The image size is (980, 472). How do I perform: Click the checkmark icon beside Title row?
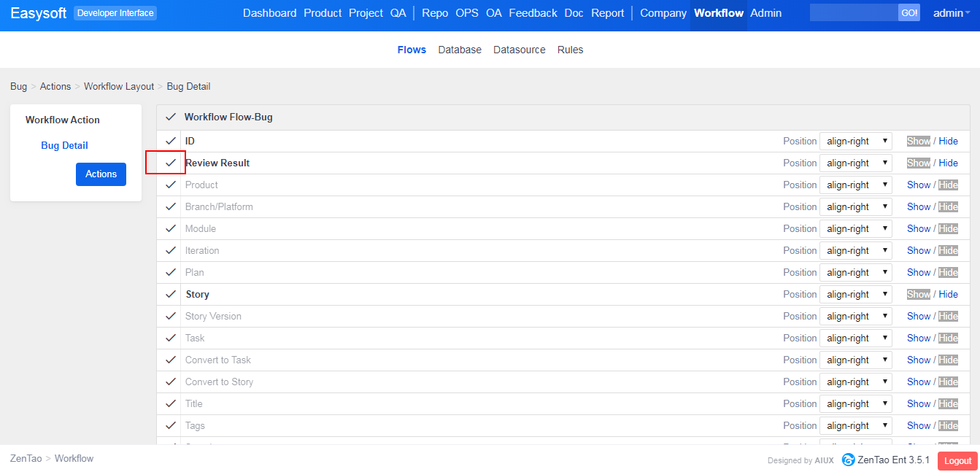click(171, 403)
